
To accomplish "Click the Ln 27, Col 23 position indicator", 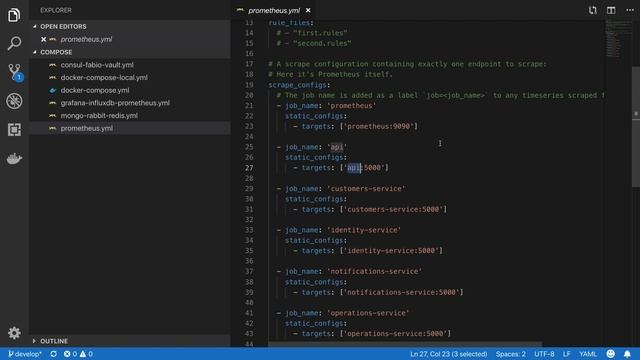I will 449,354.
